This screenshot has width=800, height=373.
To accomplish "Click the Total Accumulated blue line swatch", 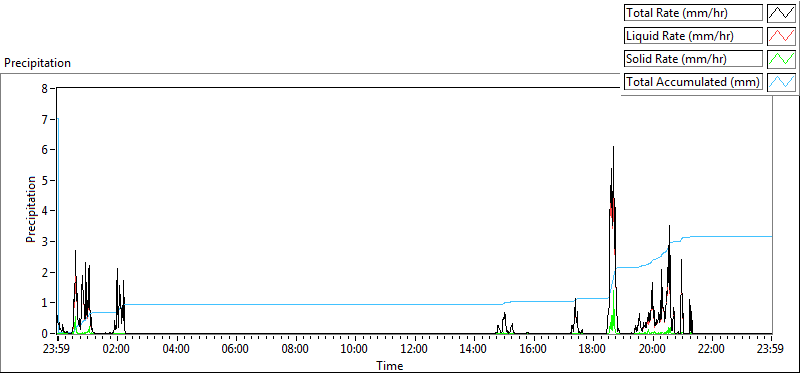I will (x=782, y=82).
